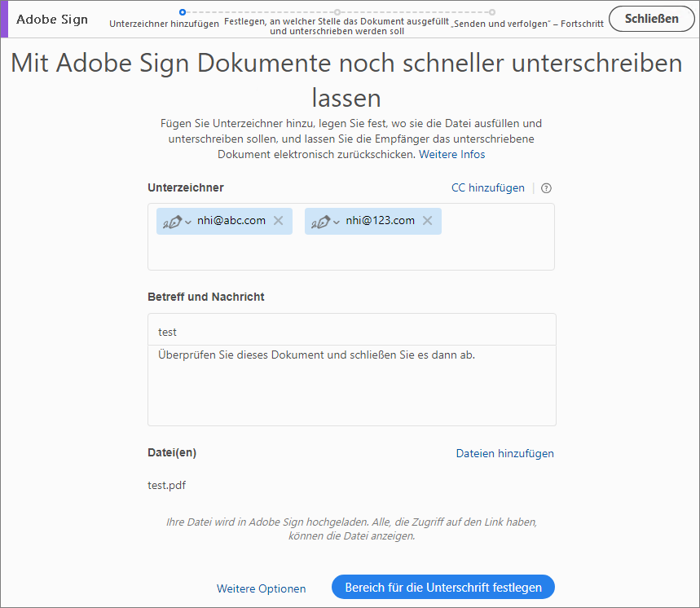Expand the role dropdown arrow for nhi@abc.com
This screenshot has width=700, height=608.
point(188,222)
